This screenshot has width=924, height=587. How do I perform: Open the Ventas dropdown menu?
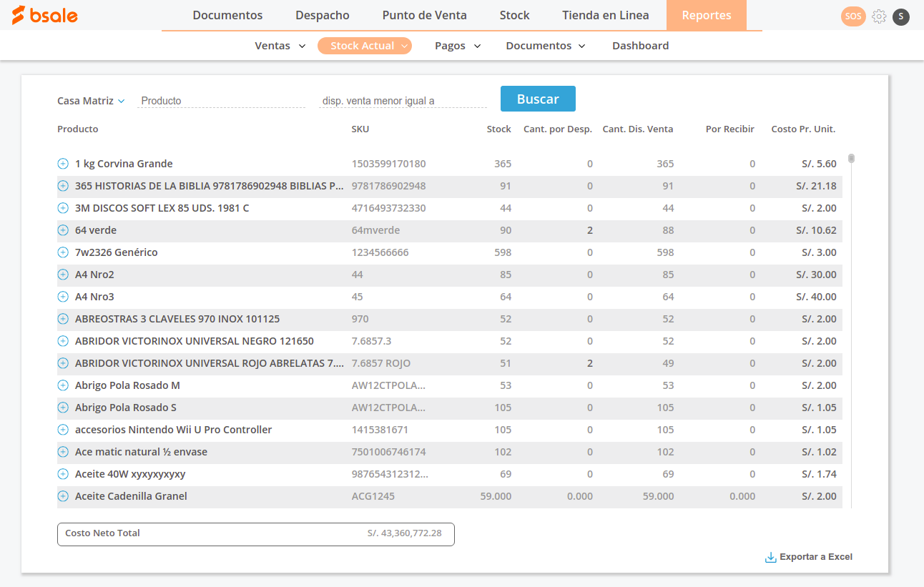coord(279,45)
